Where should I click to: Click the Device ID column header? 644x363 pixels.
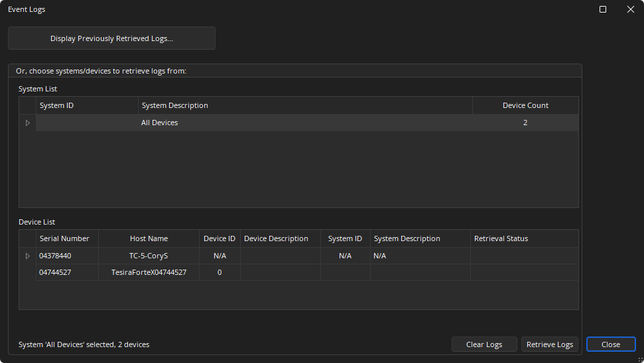click(219, 238)
